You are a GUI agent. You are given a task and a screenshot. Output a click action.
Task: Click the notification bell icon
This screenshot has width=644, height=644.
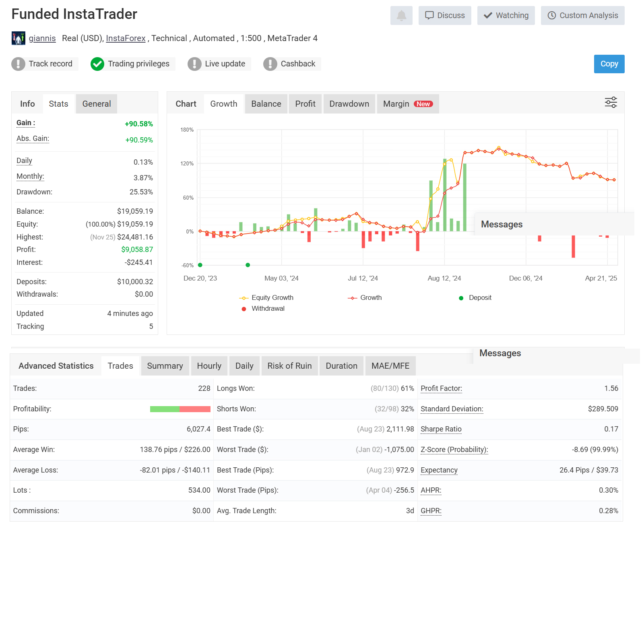tap(401, 16)
